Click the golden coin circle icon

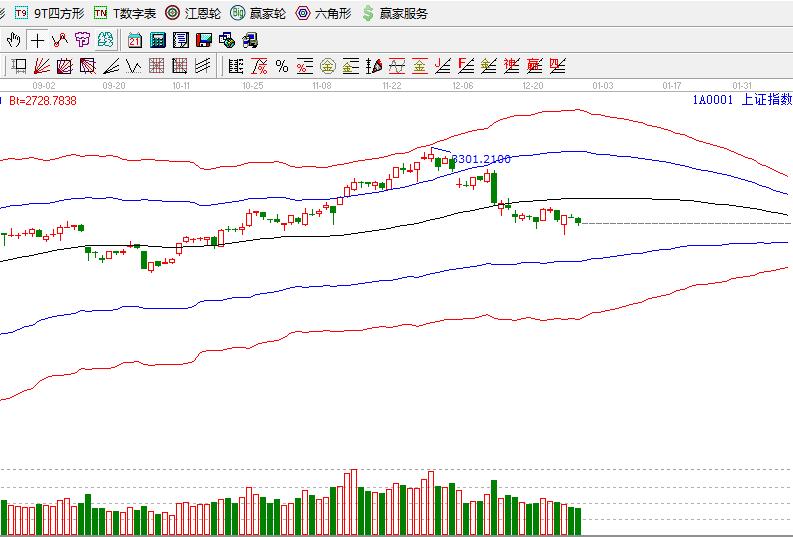click(328, 67)
